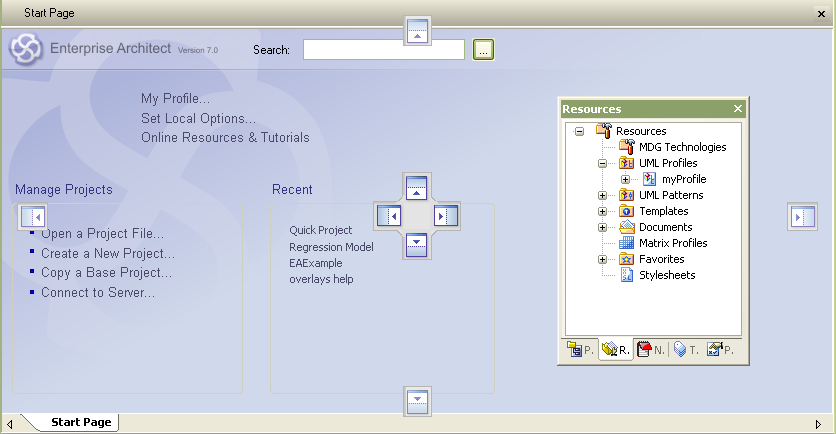This screenshot has width=836, height=434.
Task: Open Online Resources & Tutorials link
Action: [225, 138]
